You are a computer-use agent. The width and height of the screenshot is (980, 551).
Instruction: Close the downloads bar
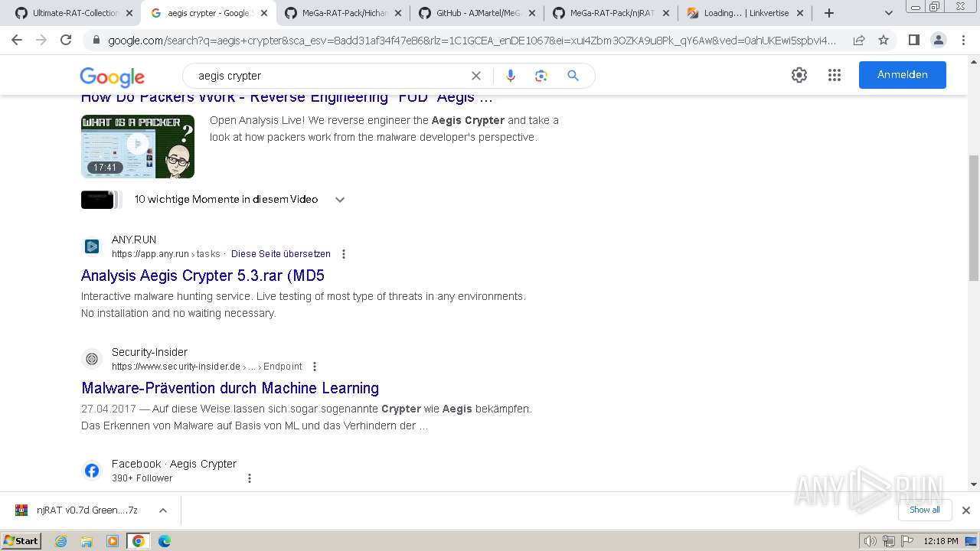(966, 510)
